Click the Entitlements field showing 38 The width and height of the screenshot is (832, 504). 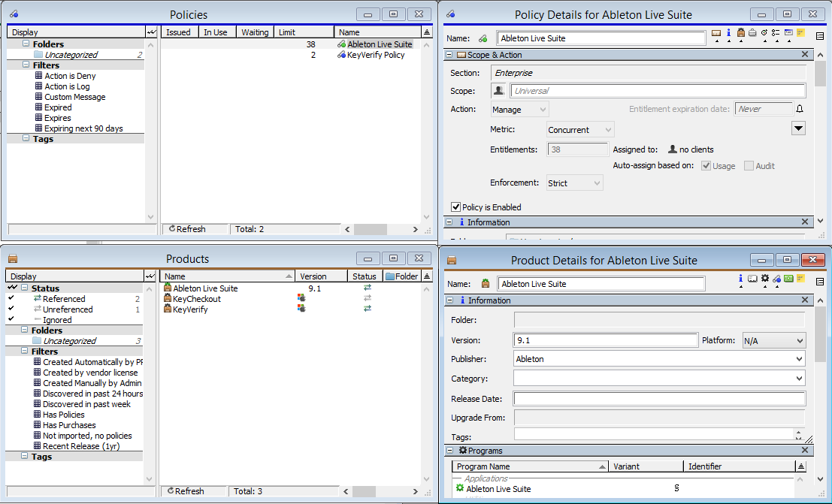tap(577, 149)
